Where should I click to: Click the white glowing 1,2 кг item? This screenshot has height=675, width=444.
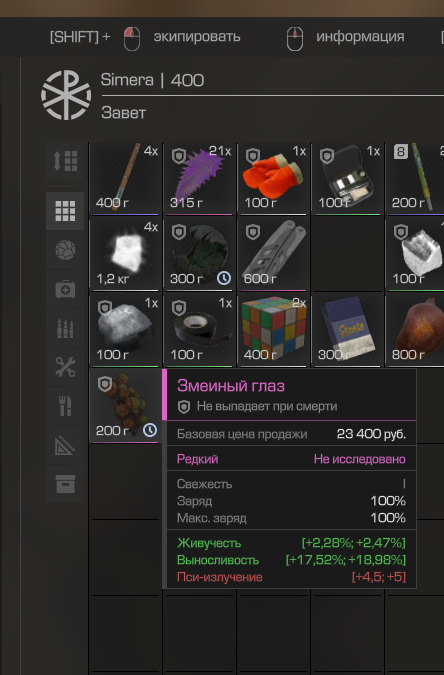tap(125, 255)
